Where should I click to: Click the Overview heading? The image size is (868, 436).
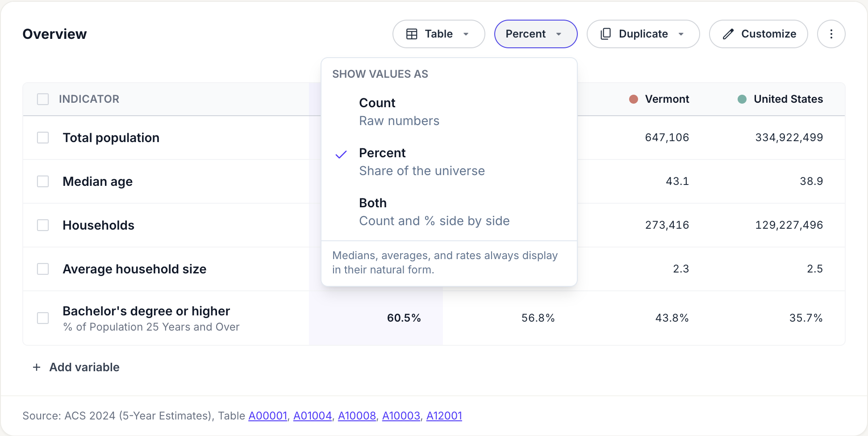[x=54, y=34]
